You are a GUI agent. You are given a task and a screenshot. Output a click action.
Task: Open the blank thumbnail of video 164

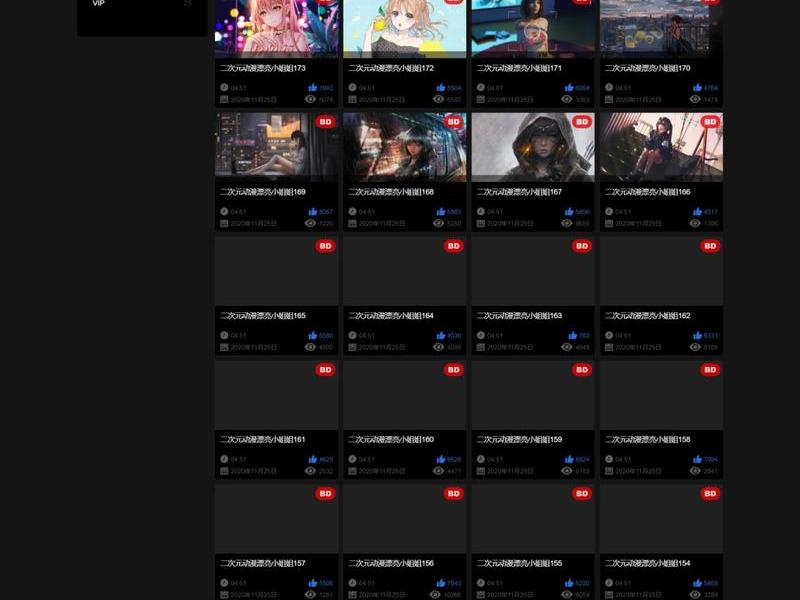[x=405, y=271]
